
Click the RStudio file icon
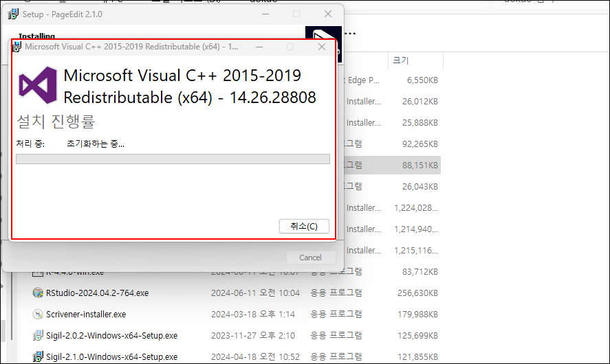click(38, 293)
